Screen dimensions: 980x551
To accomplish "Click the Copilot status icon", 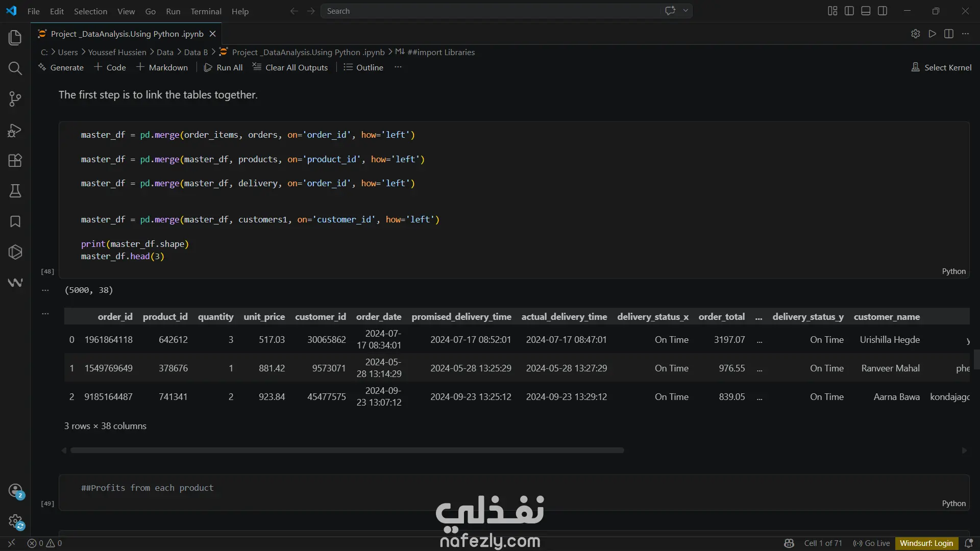I will [x=789, y=543].
